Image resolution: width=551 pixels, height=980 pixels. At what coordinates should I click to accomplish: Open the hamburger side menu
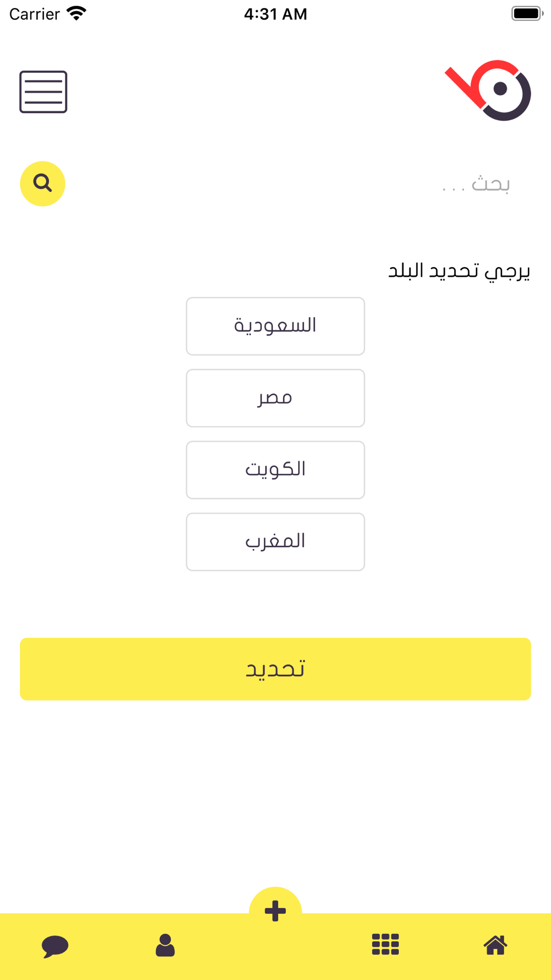(x=44, y=92)
